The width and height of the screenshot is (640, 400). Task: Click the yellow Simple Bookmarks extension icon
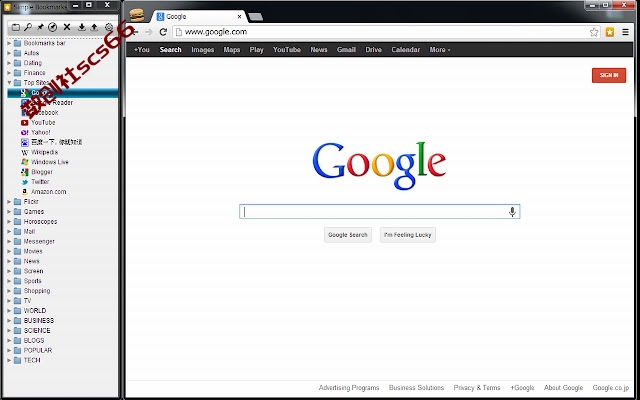click(610, 32)
